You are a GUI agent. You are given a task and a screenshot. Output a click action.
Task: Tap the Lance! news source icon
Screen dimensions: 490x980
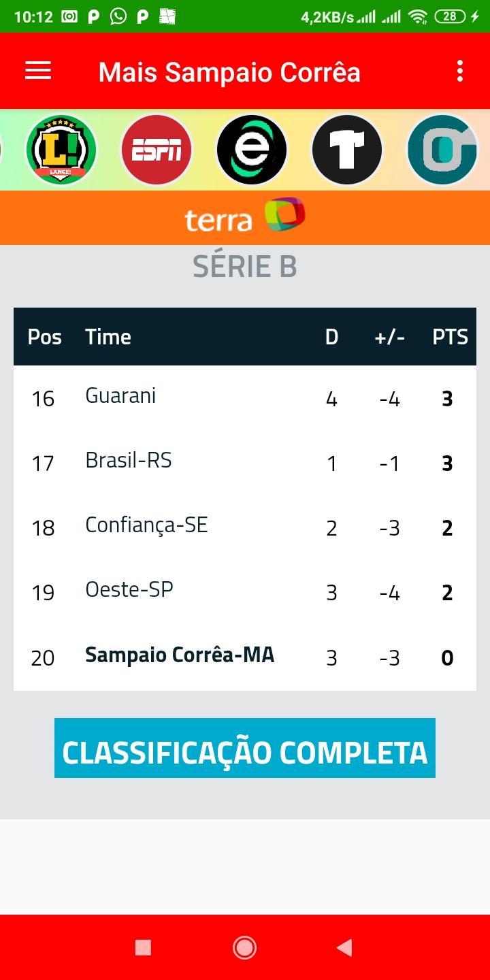click(x=61, y=150)
